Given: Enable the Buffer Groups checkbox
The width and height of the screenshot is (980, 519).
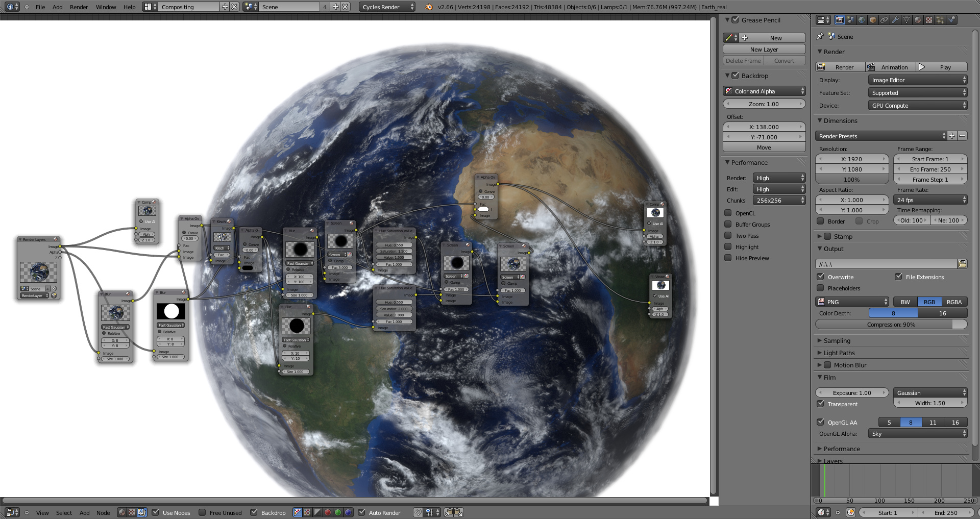Looking at the screenshot, I should click(x=728, y=224).
